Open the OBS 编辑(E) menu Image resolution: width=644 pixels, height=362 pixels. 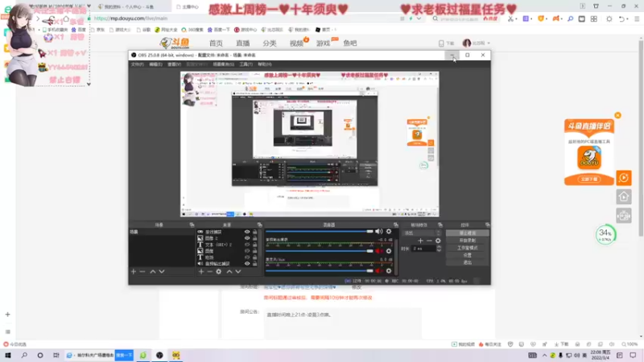155,64
